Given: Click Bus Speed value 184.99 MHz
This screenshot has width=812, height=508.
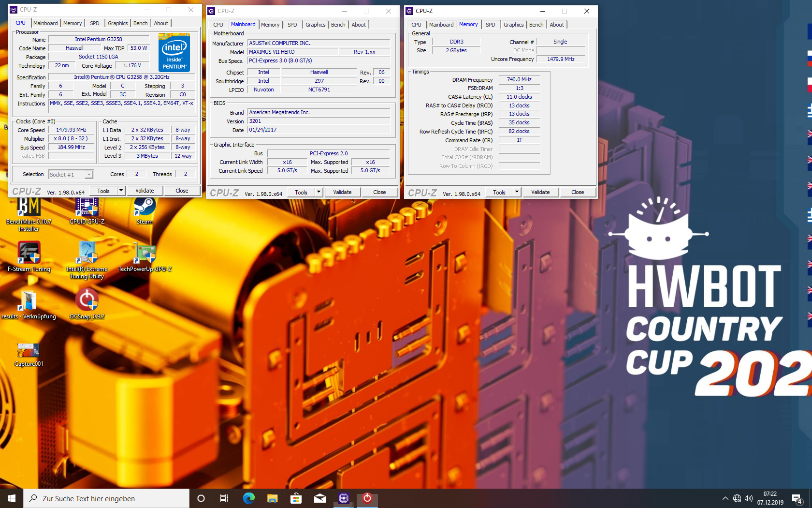Looking at the screenshot, I should [71, 147].
